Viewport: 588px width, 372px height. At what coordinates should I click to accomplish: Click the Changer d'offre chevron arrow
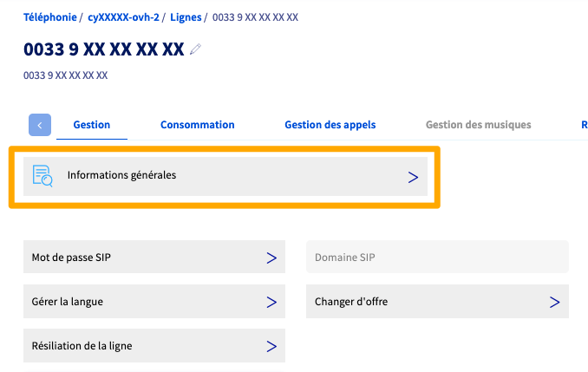pyautogui.click(x=555, y=302)
